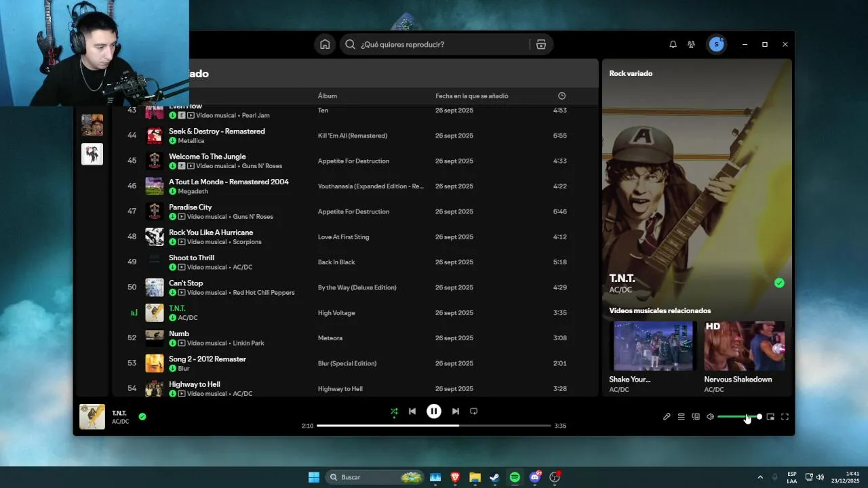Open the second playlist cover in the sidebar

click(x=92, y=154)
